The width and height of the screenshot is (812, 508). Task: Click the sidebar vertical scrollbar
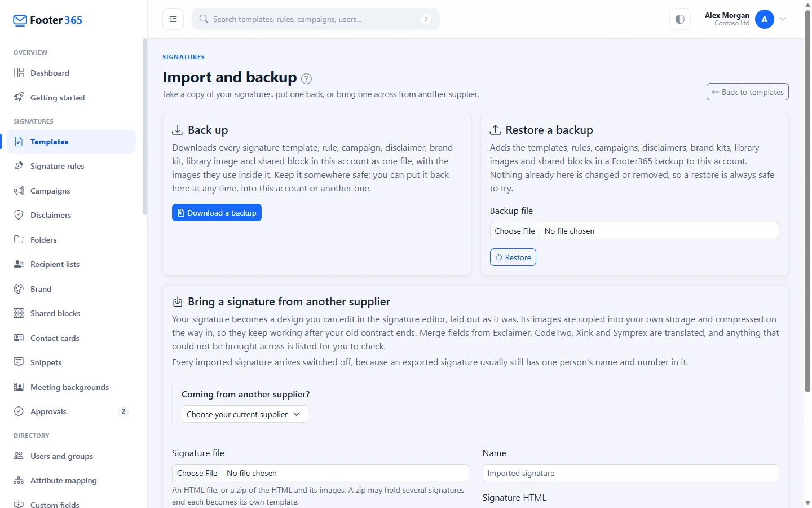(145, 127)
